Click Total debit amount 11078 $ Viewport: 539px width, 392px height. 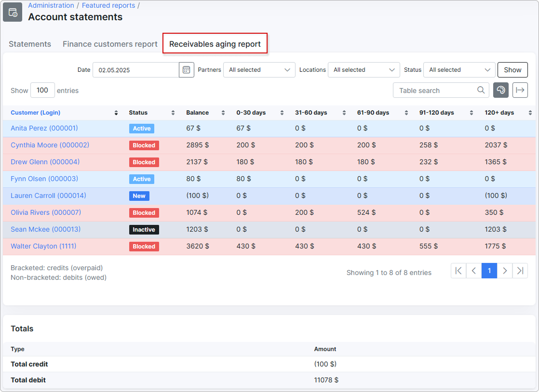pyautogui.click(x=326, y=380)
